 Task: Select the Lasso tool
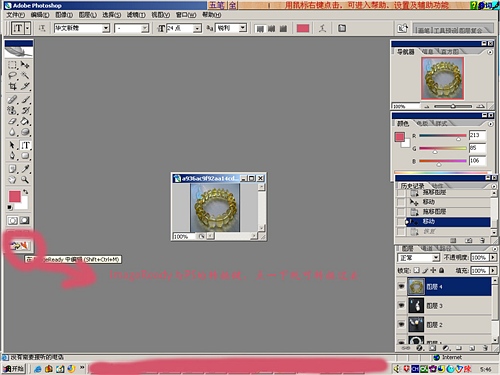point(12,75)
